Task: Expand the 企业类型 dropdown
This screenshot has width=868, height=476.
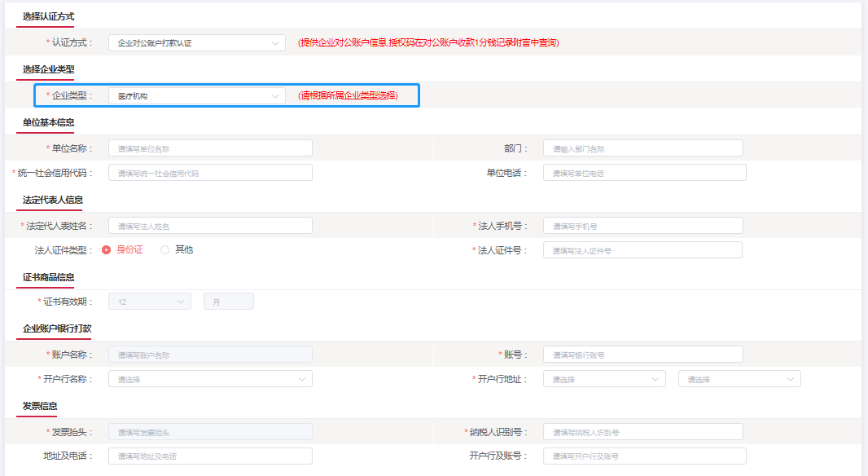Action: click(196, 96)
